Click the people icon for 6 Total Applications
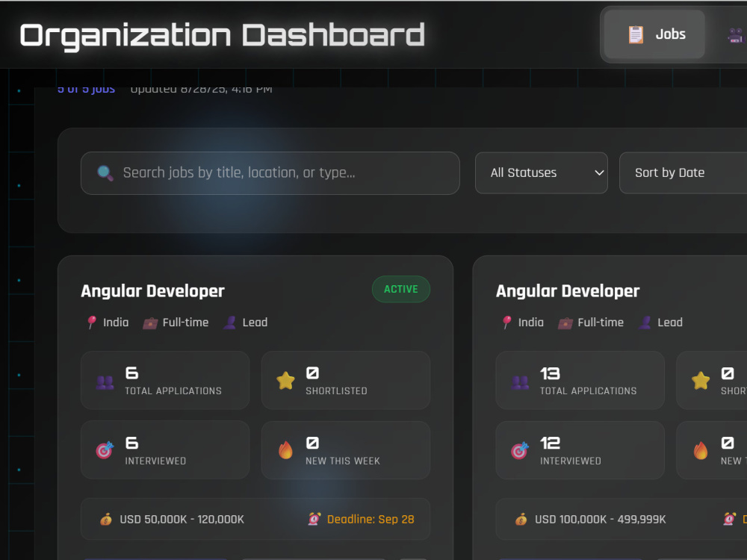This screenshot has width=747, height=560. point(105,382)
